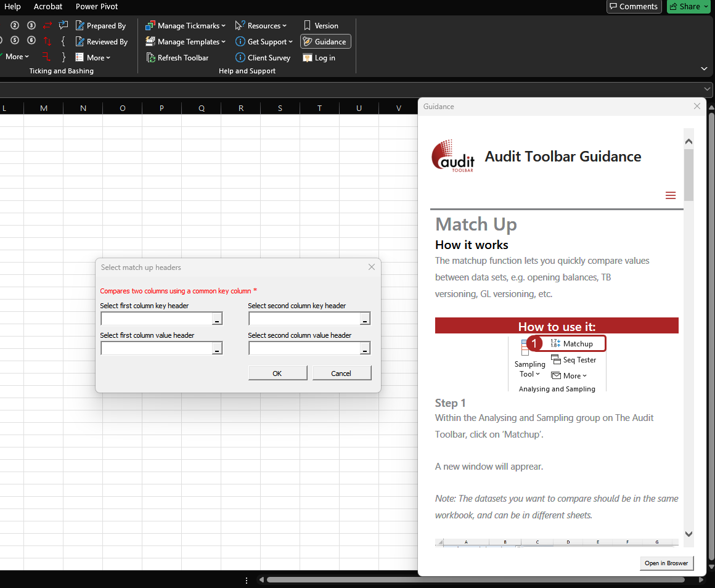Screen dimensions: 715x588
Task: Insert the circled number 2 tickmark
Action: pyautogui.click(x=15, y=25)
